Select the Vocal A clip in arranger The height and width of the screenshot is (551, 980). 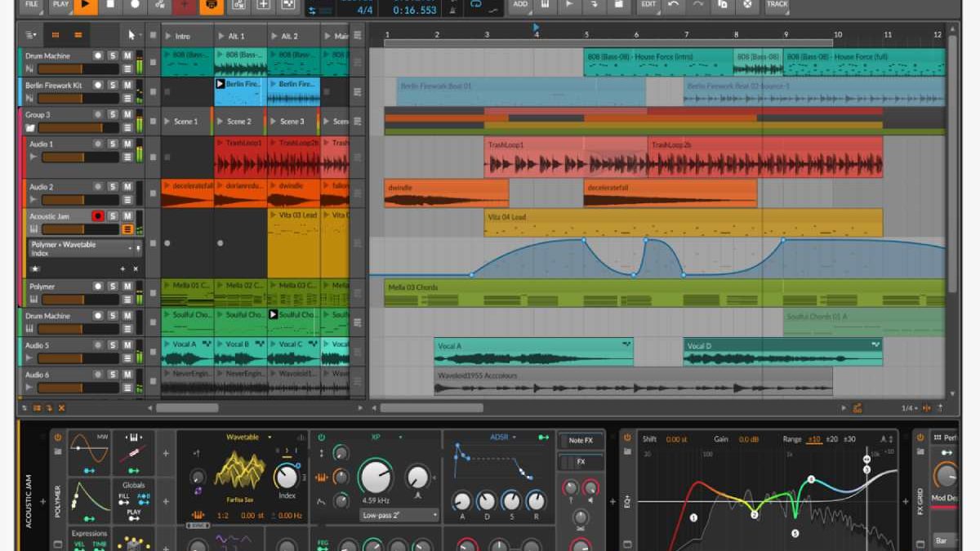tap(533, 352)
